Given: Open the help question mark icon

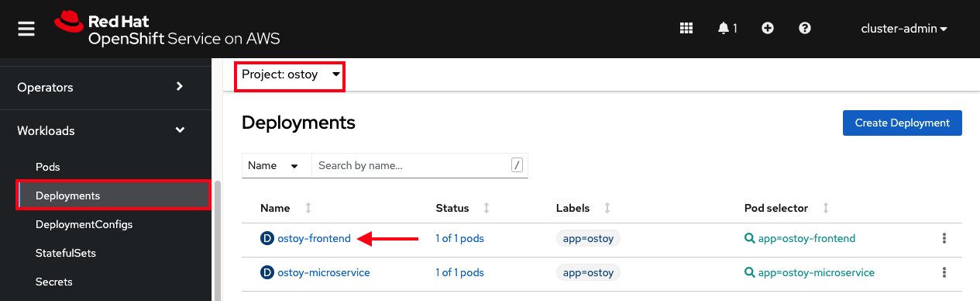Looking at the screenshot, I should tap(805, 28).
